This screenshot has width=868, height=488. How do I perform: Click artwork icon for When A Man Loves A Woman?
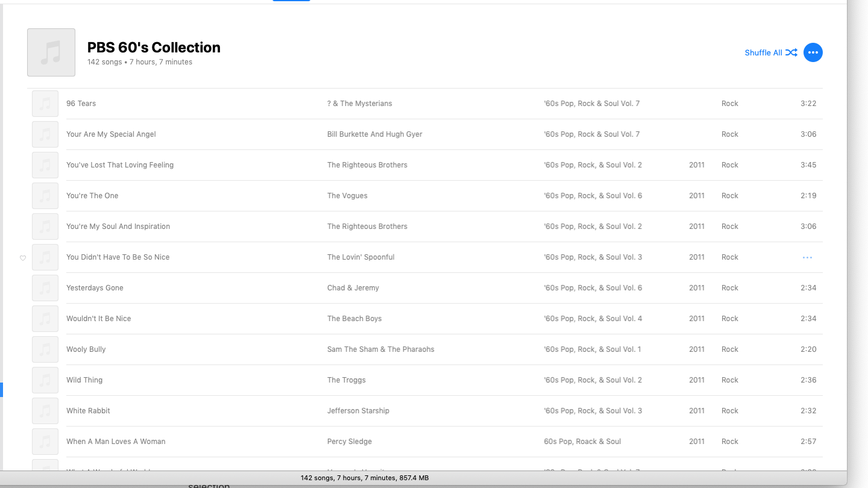[x=45, y=442]
